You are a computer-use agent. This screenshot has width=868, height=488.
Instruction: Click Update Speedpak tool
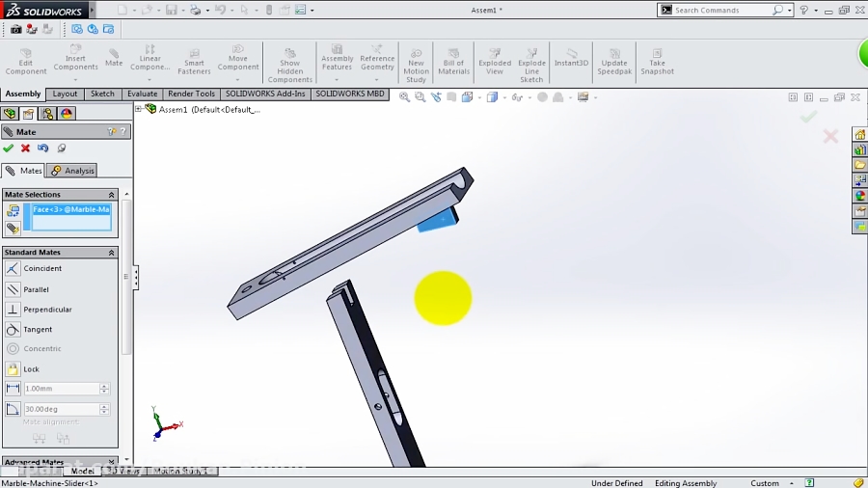(x=614, y=61)
